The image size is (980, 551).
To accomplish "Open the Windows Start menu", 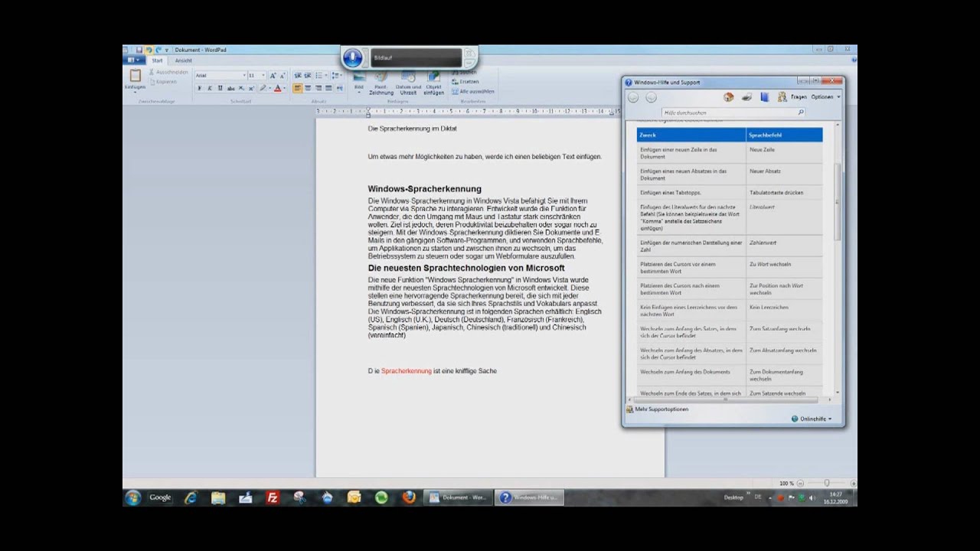I will tap(132, 497).
